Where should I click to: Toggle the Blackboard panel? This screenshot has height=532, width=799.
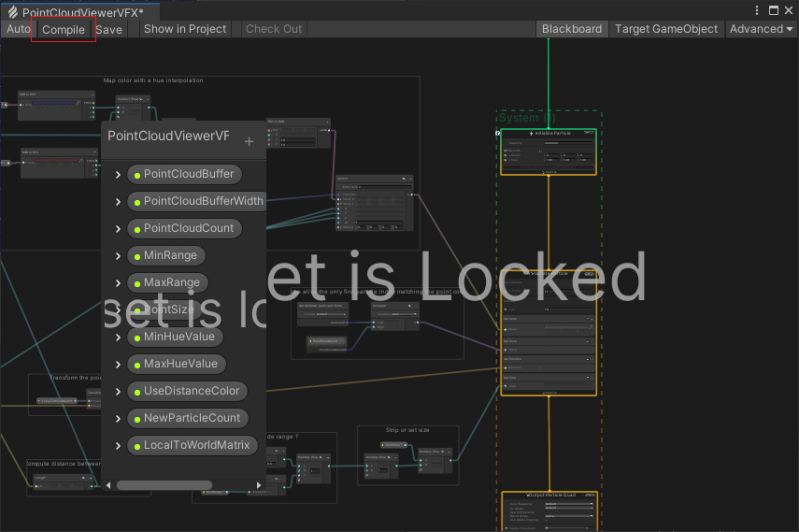tap(572, 29)
